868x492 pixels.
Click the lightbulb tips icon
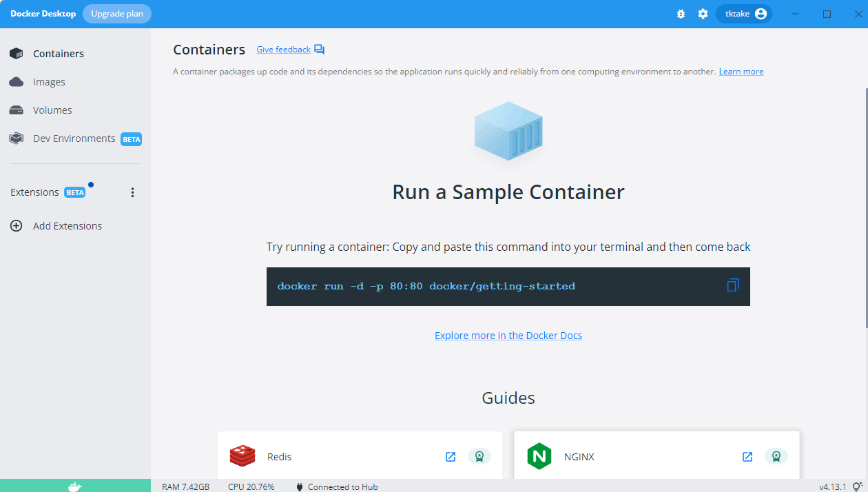[857, 486]
